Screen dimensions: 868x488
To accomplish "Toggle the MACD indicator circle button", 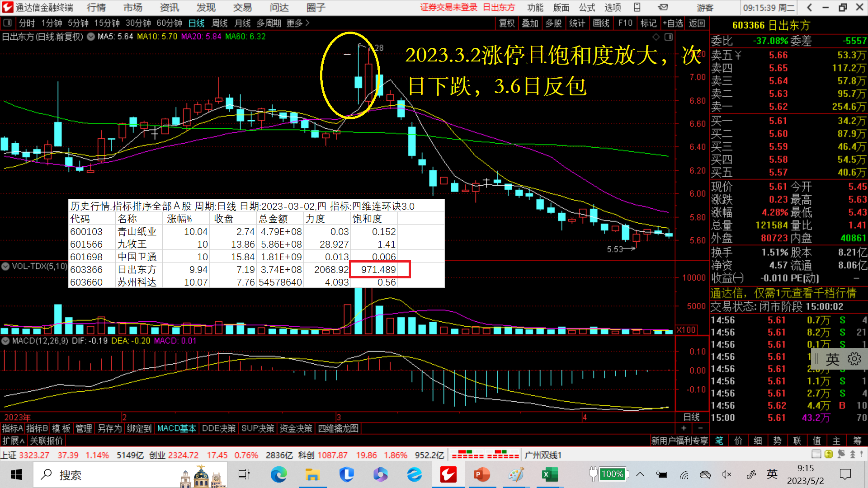I will coord(5,341).
